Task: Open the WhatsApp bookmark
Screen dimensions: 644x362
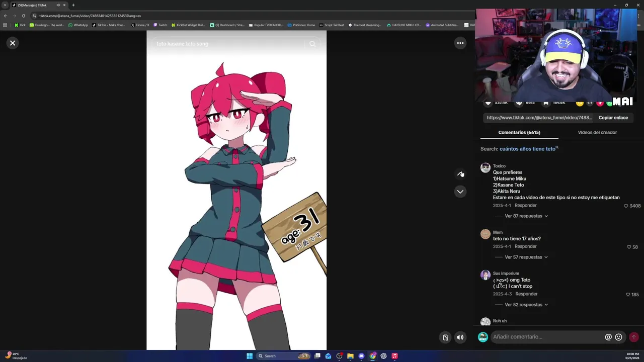Action: (x=77, y=25)
